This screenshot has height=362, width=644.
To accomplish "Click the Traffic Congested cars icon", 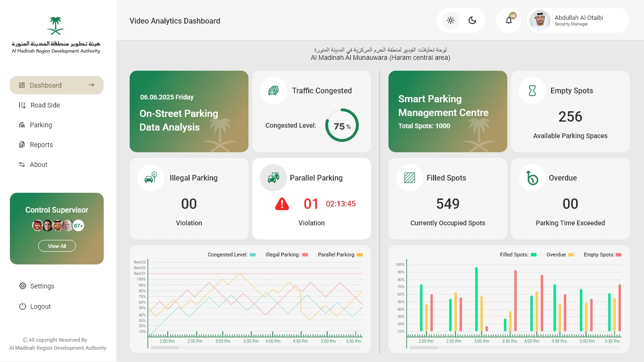I will (273, 90).
